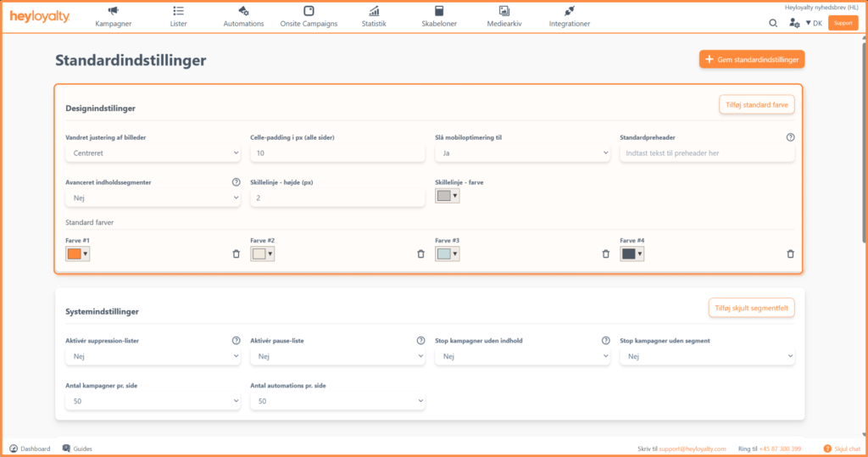Screen dimensions: 868x457
Task: Click the Heyloyalty logo
Action: coord(40,17)
